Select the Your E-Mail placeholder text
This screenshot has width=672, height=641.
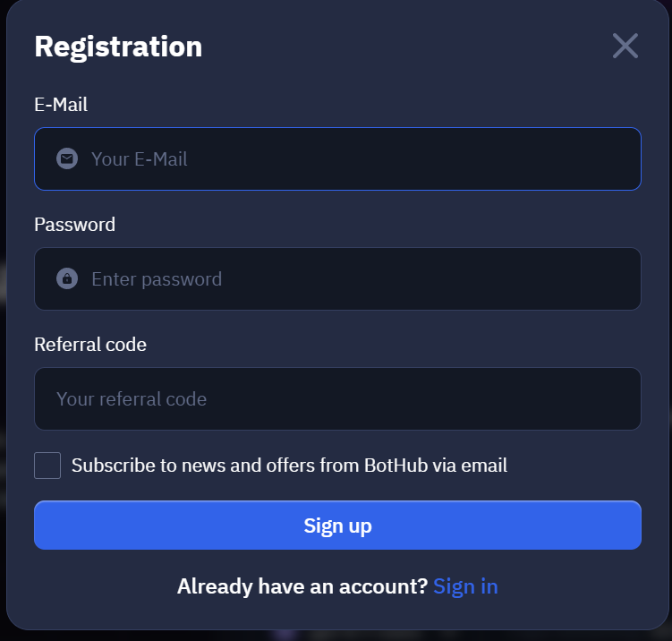pos(140,159)
